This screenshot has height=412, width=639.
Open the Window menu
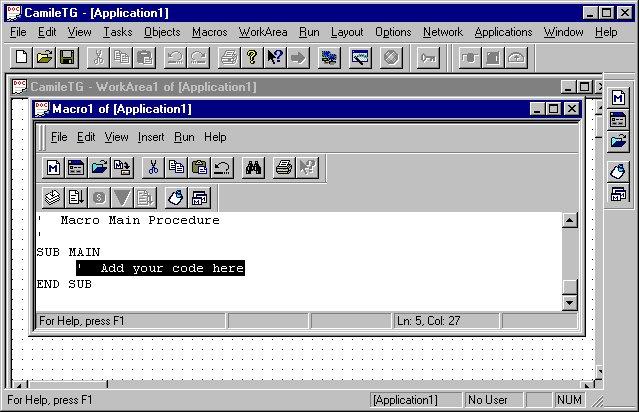563,32
